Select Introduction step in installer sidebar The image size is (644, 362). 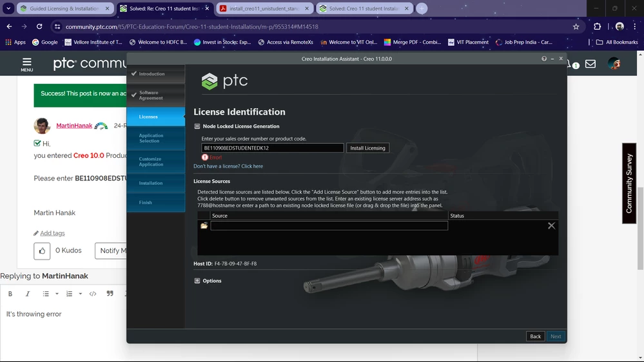coord(155,74)
